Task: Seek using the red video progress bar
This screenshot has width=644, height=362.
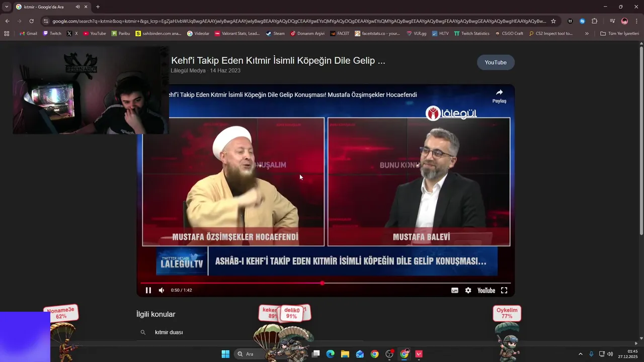Action: click(x=326, y=283)
